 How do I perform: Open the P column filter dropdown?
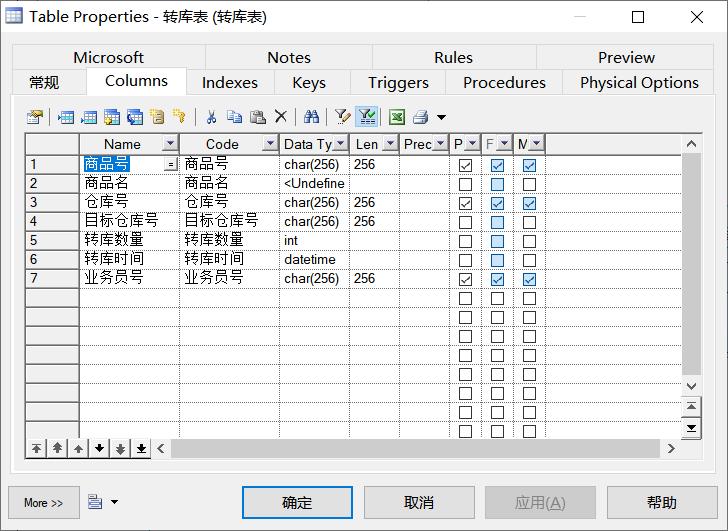pos(472,144)
